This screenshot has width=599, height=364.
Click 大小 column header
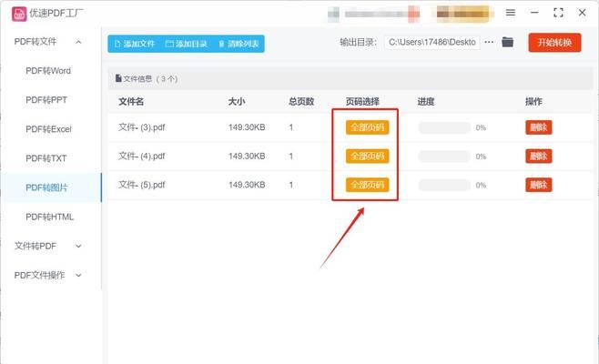click(237, 102)
